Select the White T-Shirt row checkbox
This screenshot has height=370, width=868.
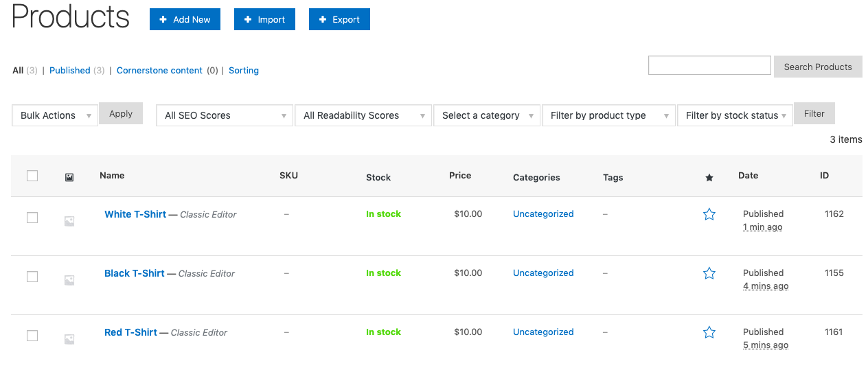(x=32, y=218)
